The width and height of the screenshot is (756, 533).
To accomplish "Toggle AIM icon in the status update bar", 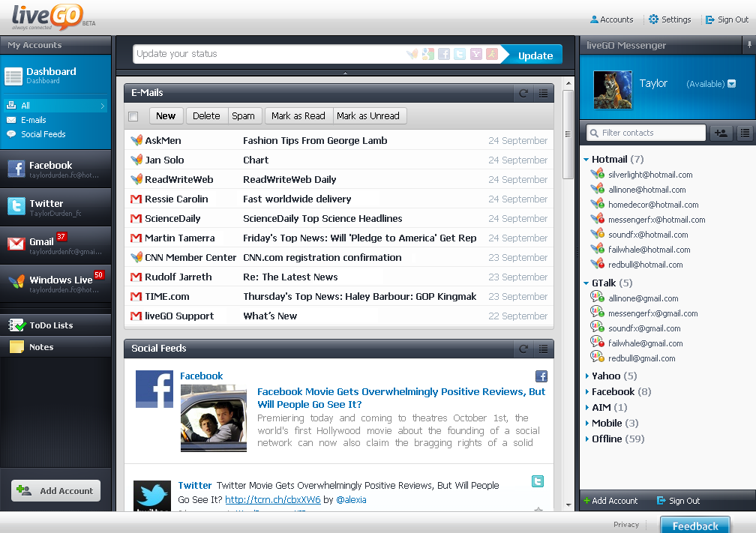I will [492, 54].
